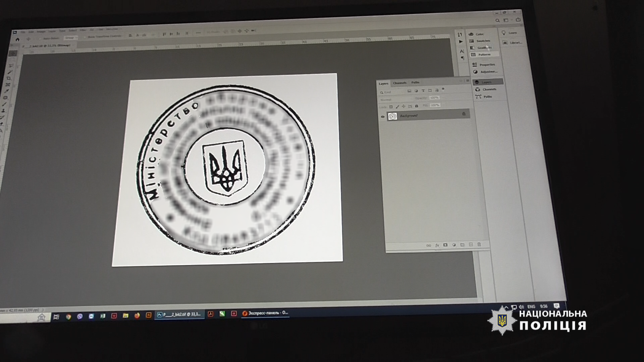644x362 pixels.
Task: Create new adjustment layer icon
Action: pyautogui.click(x=454, y=245)
